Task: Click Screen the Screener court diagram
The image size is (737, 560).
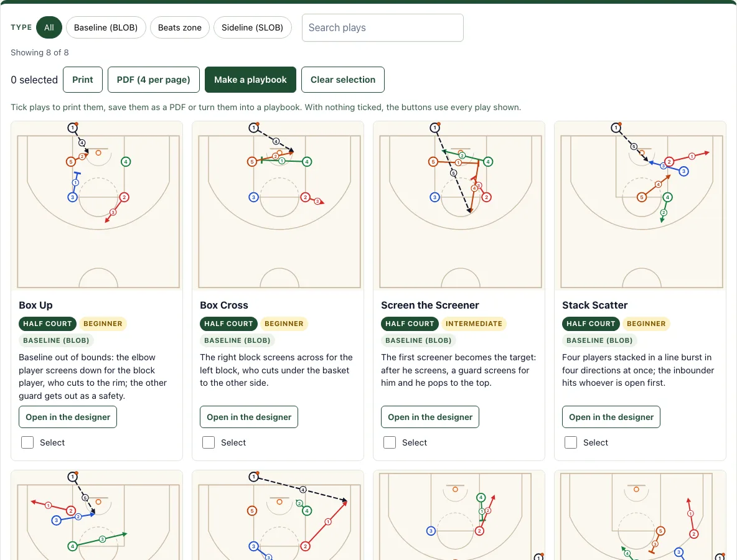Action: [x=459, y=206]
